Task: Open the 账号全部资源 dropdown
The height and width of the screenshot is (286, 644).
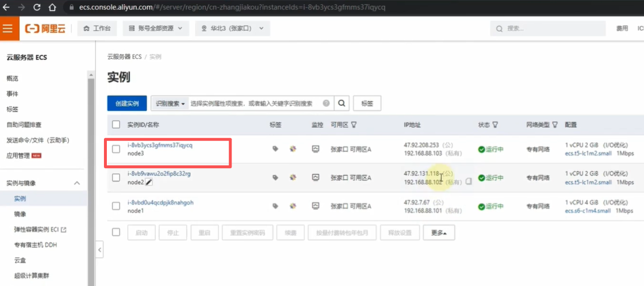Action: point(156,28)
